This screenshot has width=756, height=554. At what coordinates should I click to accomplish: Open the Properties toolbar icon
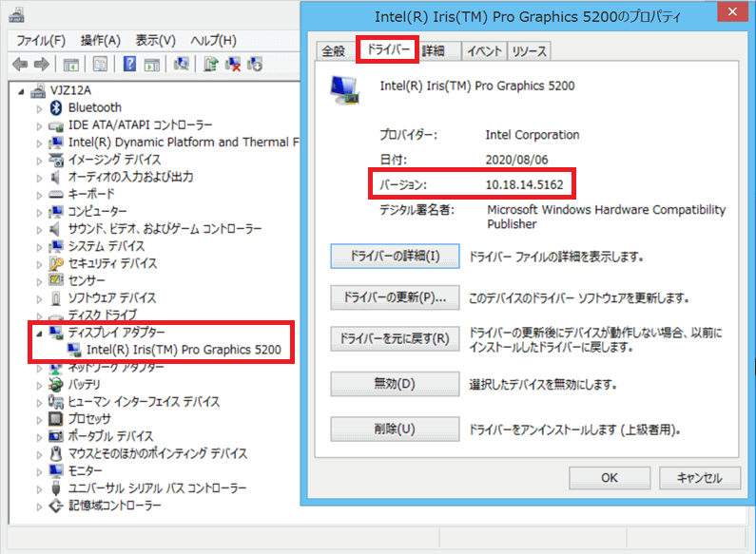point(100,64)
